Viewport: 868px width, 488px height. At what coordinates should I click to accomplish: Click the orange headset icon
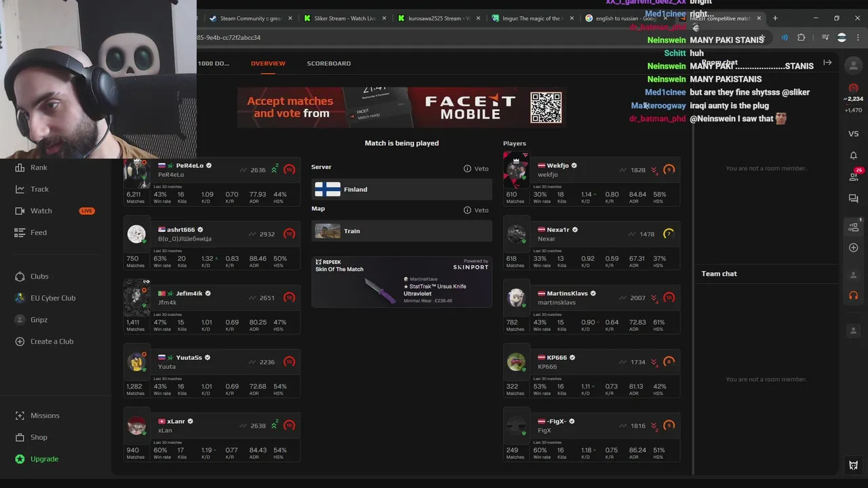853,296
